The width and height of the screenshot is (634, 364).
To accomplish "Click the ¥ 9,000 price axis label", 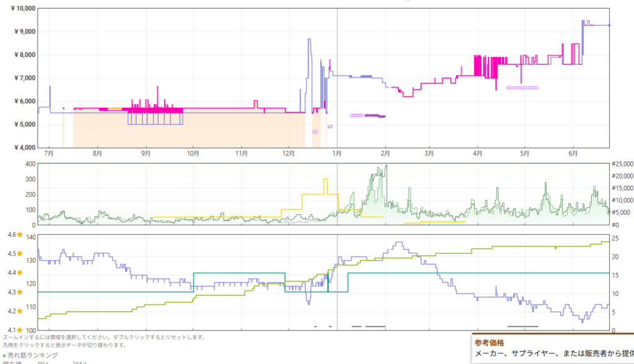I will tap(25, 32).
